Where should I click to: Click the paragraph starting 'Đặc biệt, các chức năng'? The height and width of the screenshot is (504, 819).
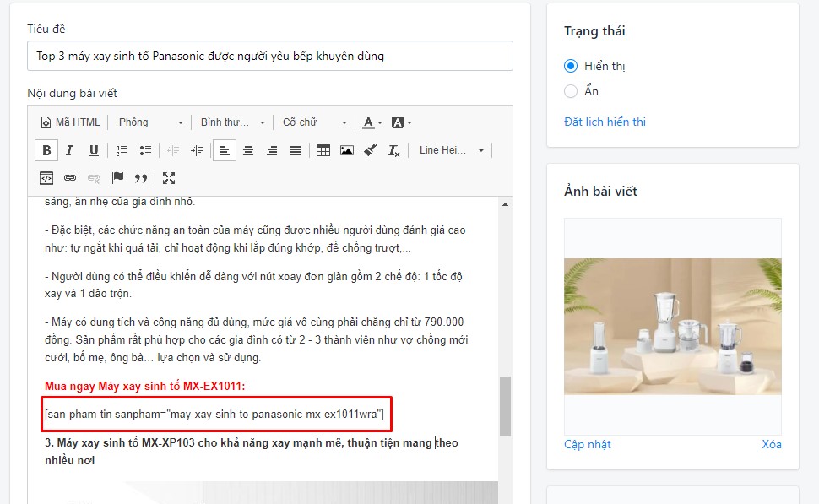click(255, 239)
